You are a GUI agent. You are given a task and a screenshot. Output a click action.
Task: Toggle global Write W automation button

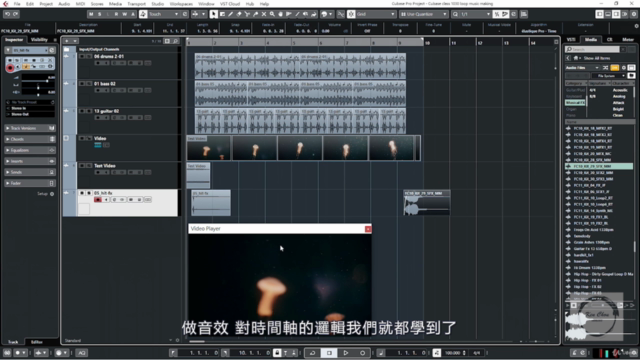tap(125, 14)
